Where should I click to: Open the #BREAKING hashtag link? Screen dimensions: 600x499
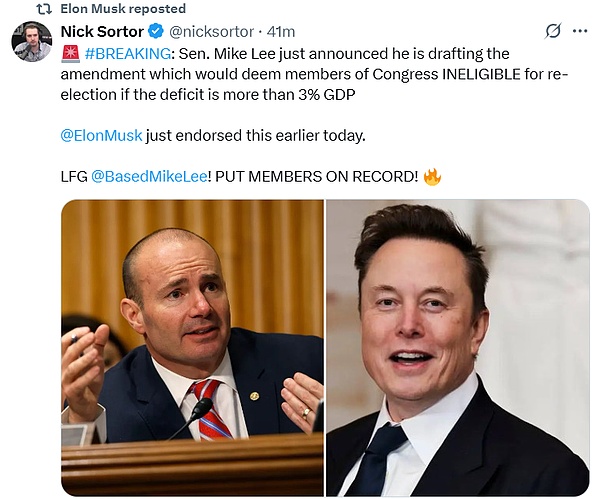pos(128,54)
